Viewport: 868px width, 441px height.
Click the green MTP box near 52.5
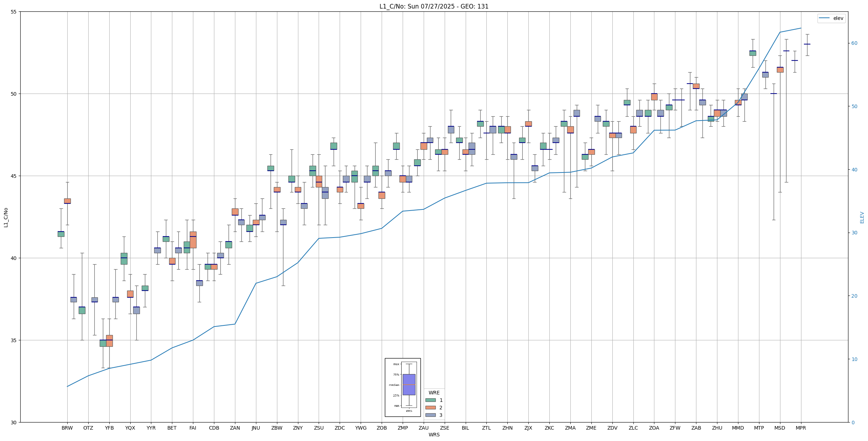click(752, 53)
